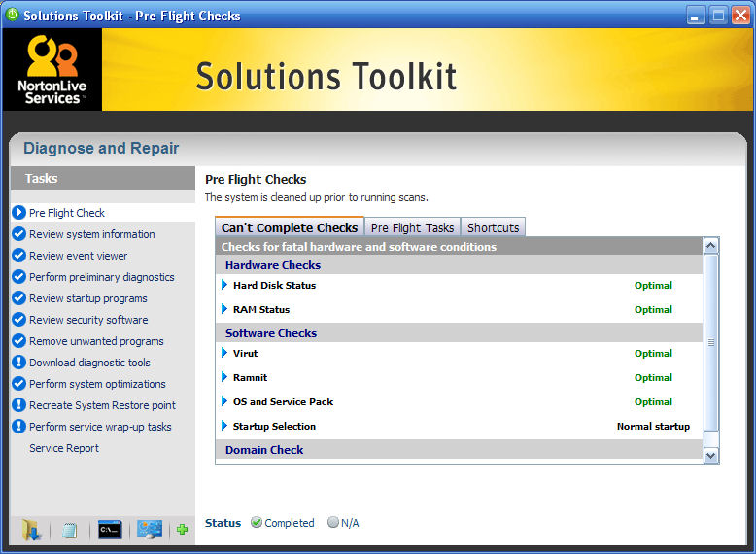The width and height of the screenshot is (756, 554).
Task: Click checkmark icon beside Perform system optimizations
Action: [18, 384]
